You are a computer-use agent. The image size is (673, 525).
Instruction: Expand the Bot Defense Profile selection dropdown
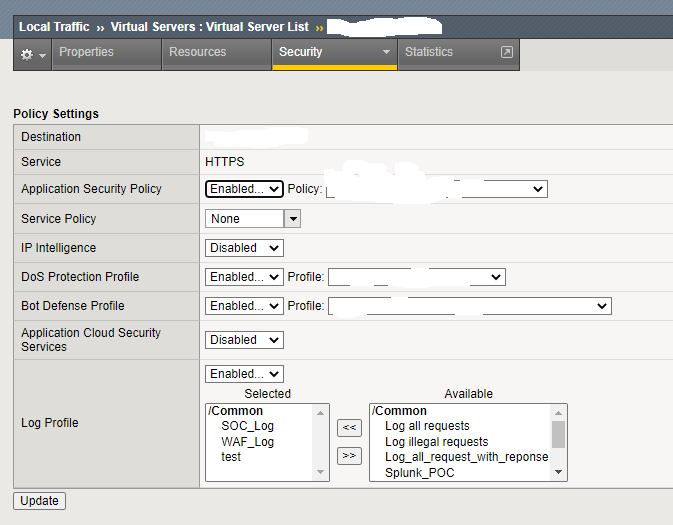[x=469, y=306]
